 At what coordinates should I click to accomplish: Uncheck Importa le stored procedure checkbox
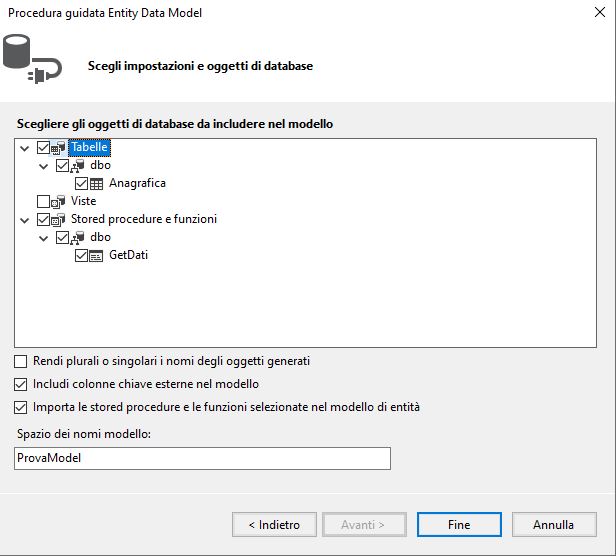(x=20, y=407)
